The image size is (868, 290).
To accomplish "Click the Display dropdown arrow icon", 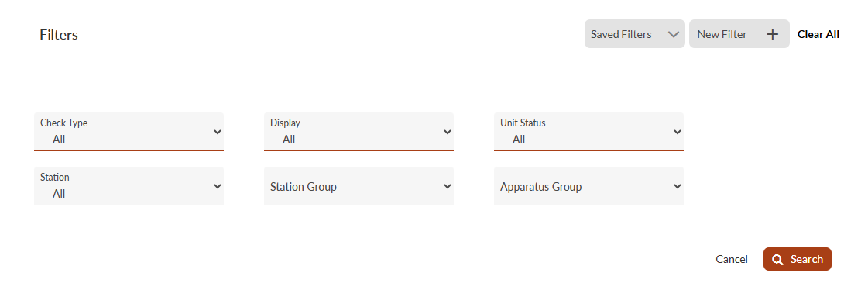I will [448, 132].
